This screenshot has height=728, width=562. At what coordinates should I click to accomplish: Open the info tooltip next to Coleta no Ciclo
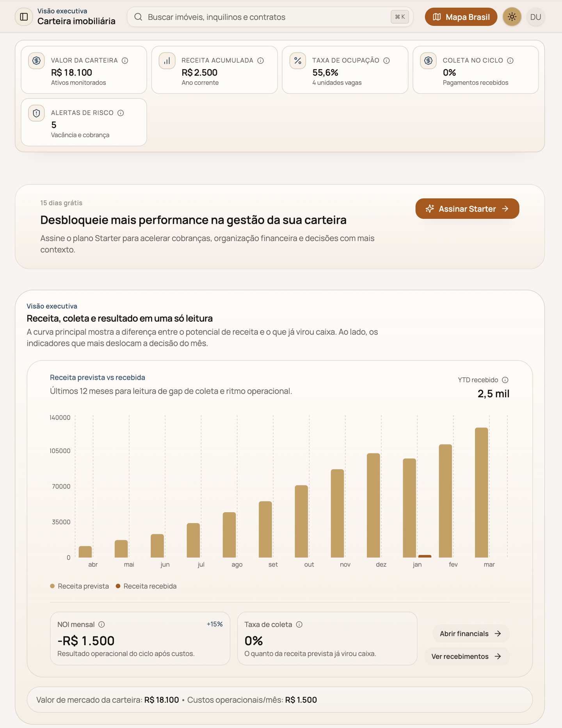pos(510,61)
